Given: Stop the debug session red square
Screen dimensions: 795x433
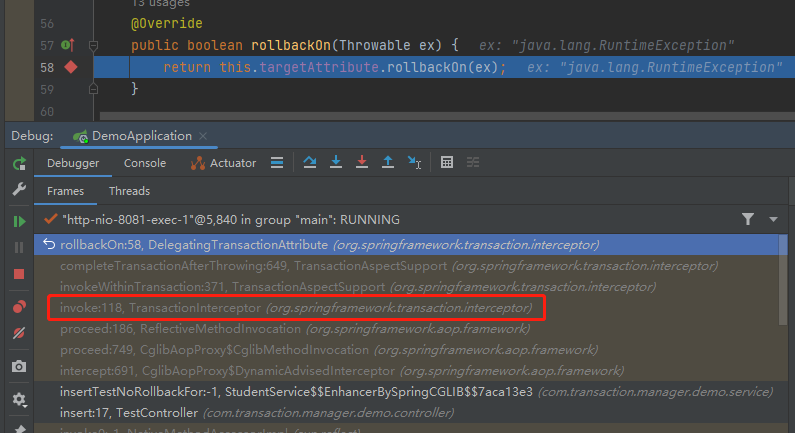Looking at the screenshot, I should click(x=19, y=274).
